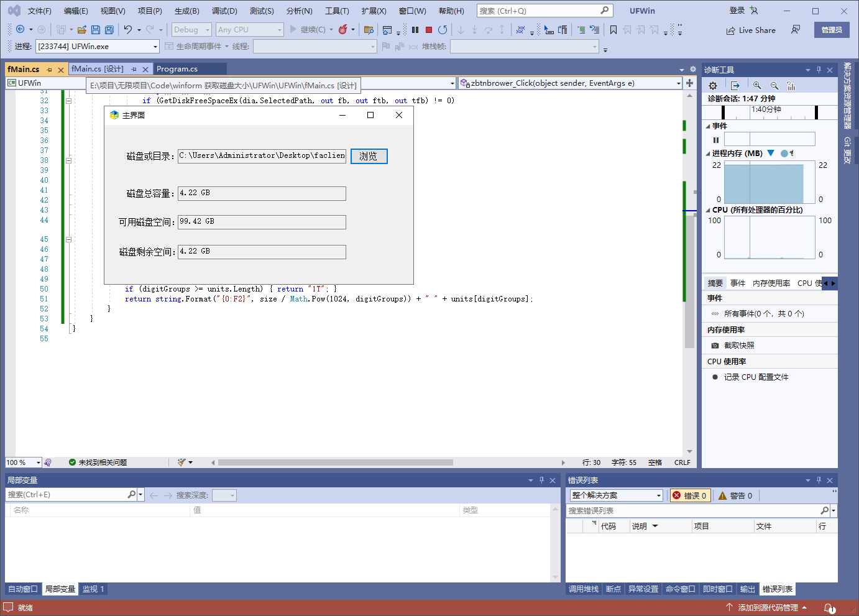Save all files with the double floppy disk icon
The height and width of the screenshot is (616, 859).
(x=109, y=29)
